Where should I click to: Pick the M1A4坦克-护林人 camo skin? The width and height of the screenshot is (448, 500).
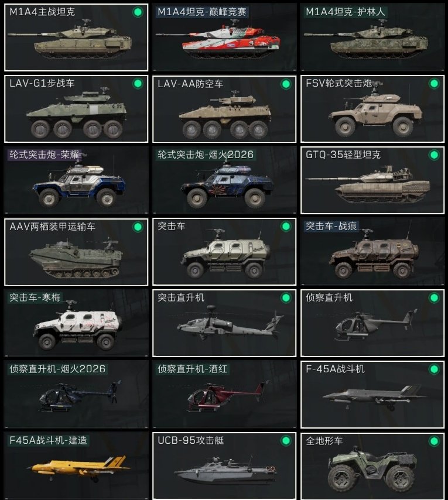(x=372, y=37)
